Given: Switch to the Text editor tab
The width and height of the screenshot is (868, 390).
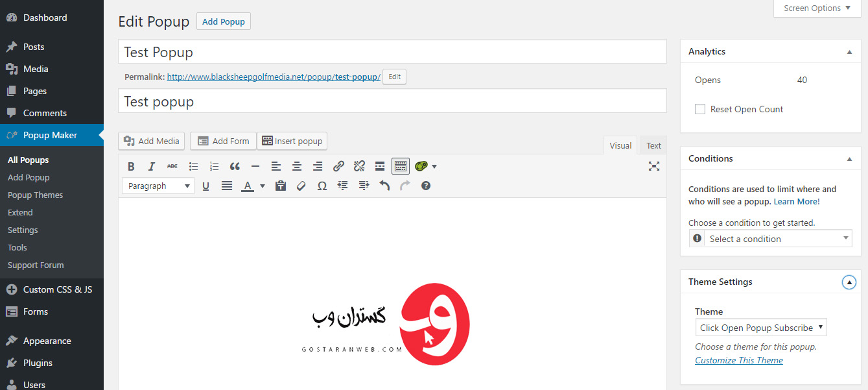Looking at the screenshot, I should pos(653,145).
